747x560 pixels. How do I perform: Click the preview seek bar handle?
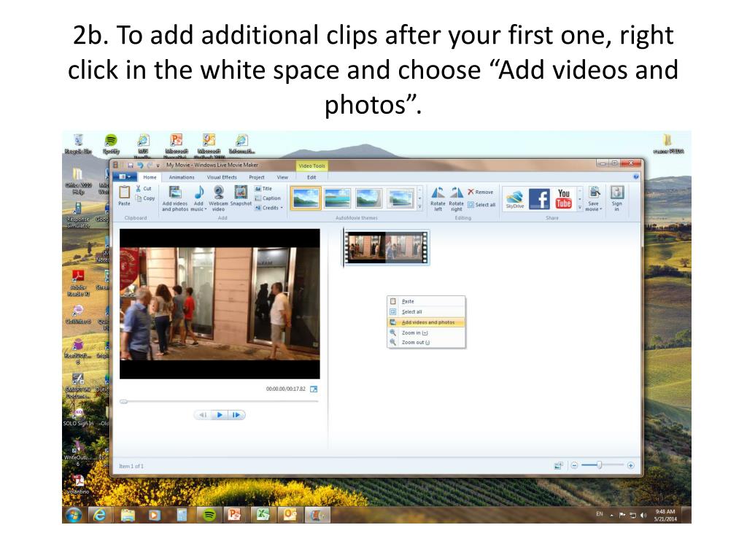123,402
